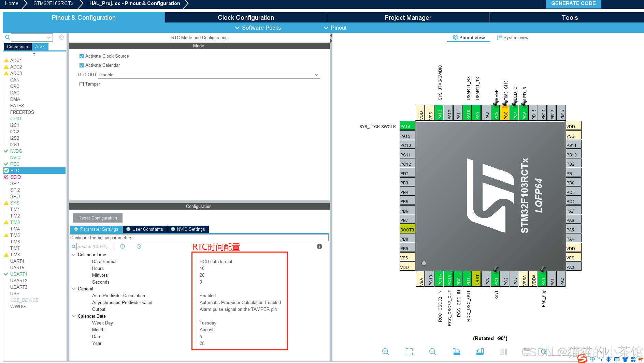Select the PA14 pin on the chip
The height and width of the screenshot is (363, 644).
click(x=407, y=126)
